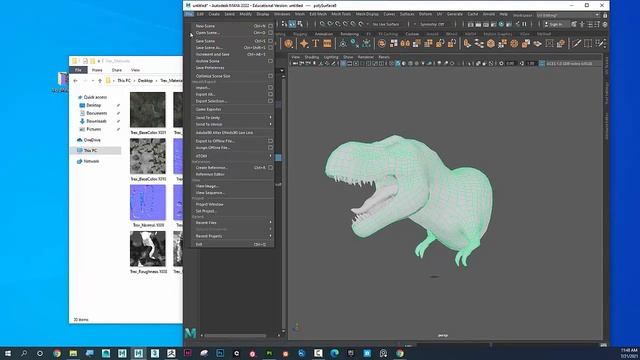Select the Polygon Type (T) tool on shelf
Screen dimensions: 640x360
pyautogui.click(x=316, y=43)
